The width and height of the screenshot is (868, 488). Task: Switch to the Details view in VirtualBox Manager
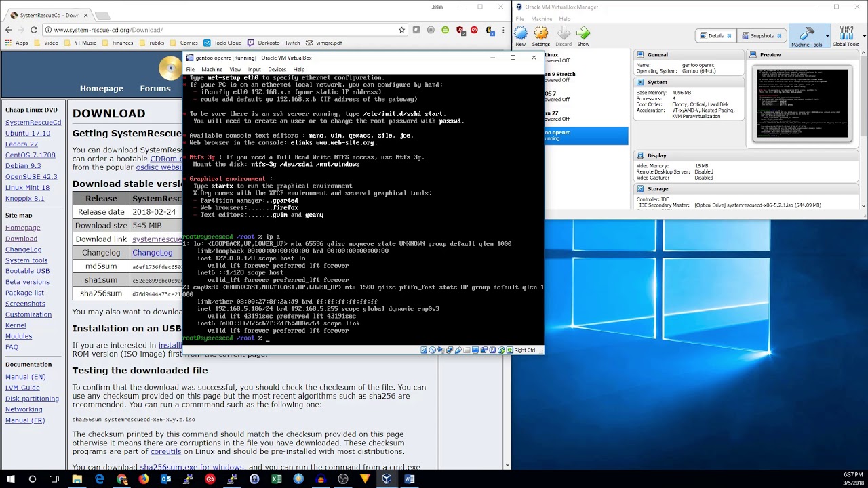(715, 36)
